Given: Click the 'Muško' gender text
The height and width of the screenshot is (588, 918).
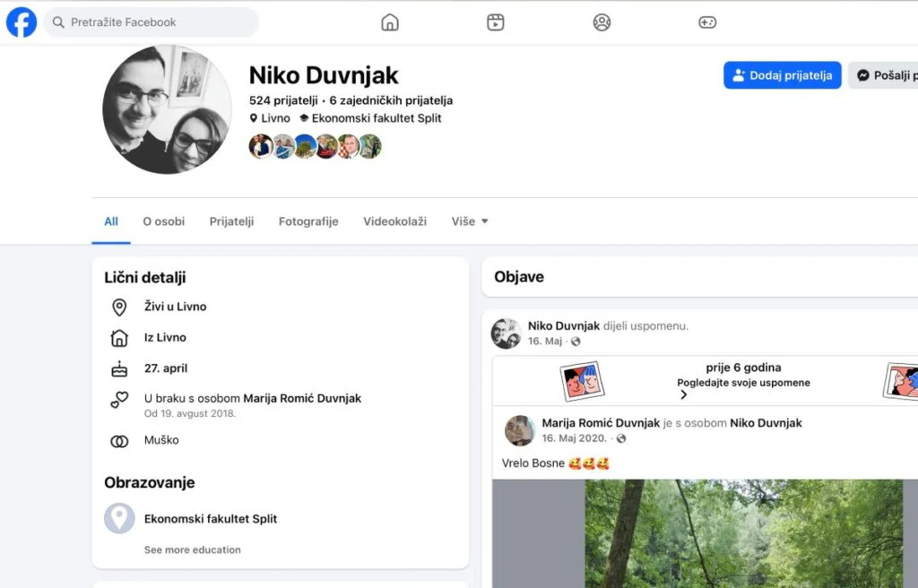Looking at the screenshot, I should 161,440.
